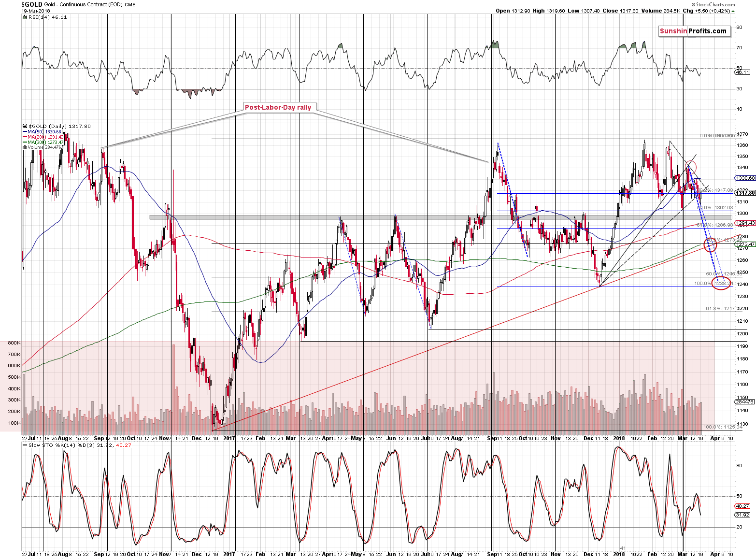Click the RSI(14) 46.11 legend label
Screen dimensions: 756x559
(47, 17)
